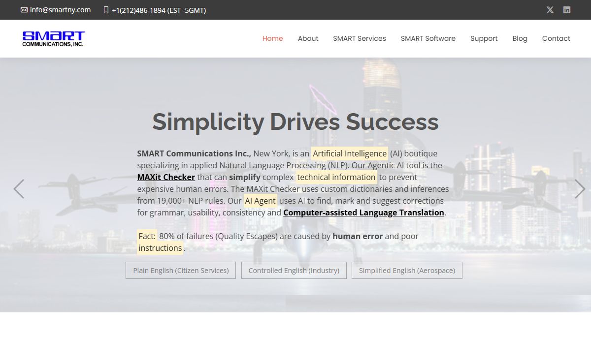Open the X (Twitter) social icon
Image resolution: width=591 pixels, height=364 pixels.
(x=550, y=10)
